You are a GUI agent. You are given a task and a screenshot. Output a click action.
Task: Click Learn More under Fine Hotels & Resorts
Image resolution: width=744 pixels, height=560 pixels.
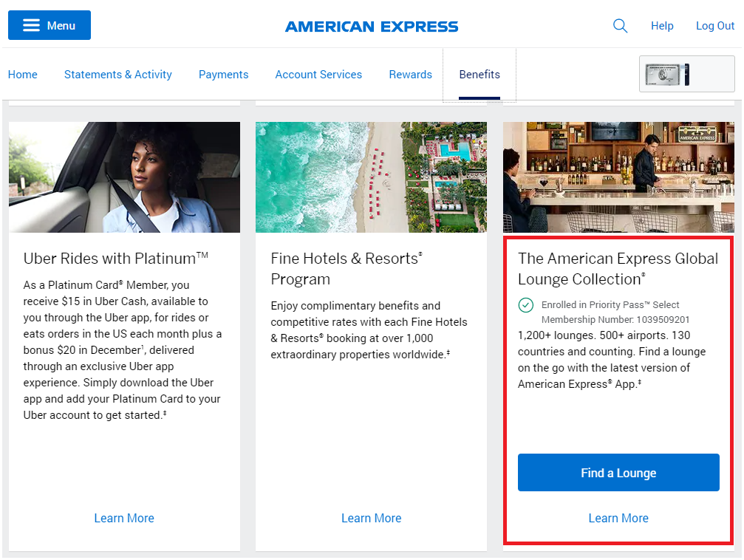[372, 518]
